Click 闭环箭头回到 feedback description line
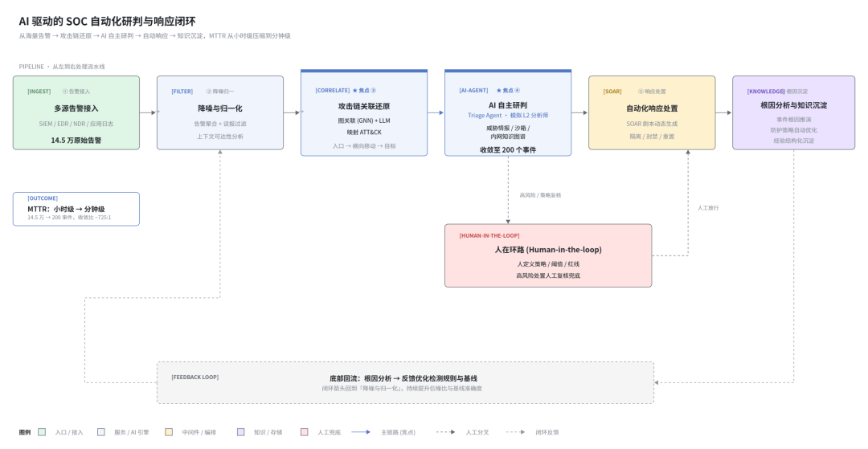The image size is (868, 449). click(x=402, y=388)
